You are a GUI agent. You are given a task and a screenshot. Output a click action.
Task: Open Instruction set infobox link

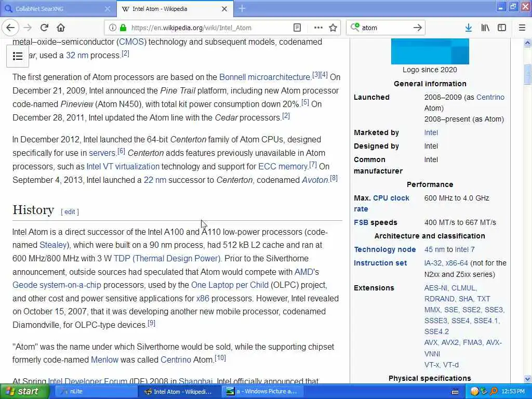380,263
